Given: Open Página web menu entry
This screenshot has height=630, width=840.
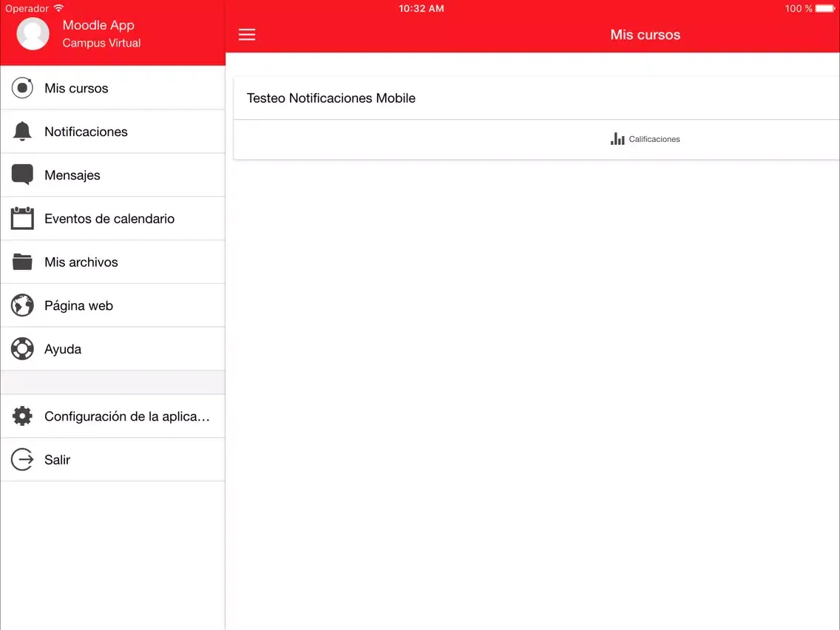Looking at the screenshot, I should click(113, 305).
